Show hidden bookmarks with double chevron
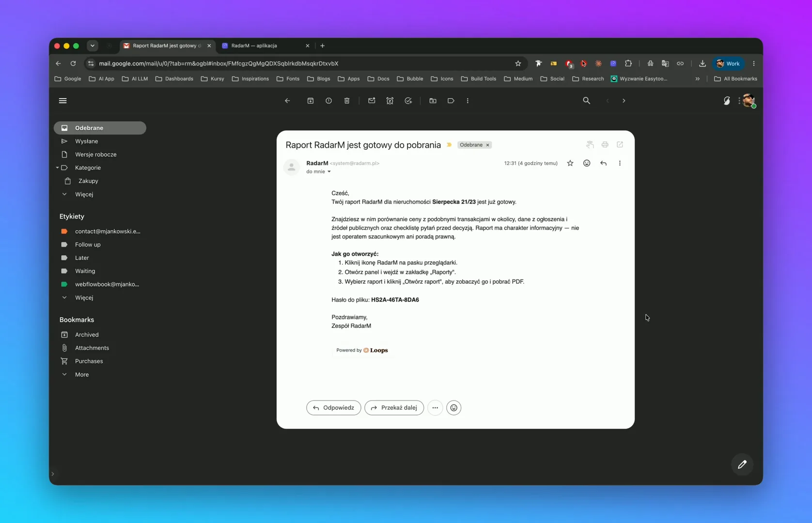Screen dimensions: 812x523 (x=698, y=79)
